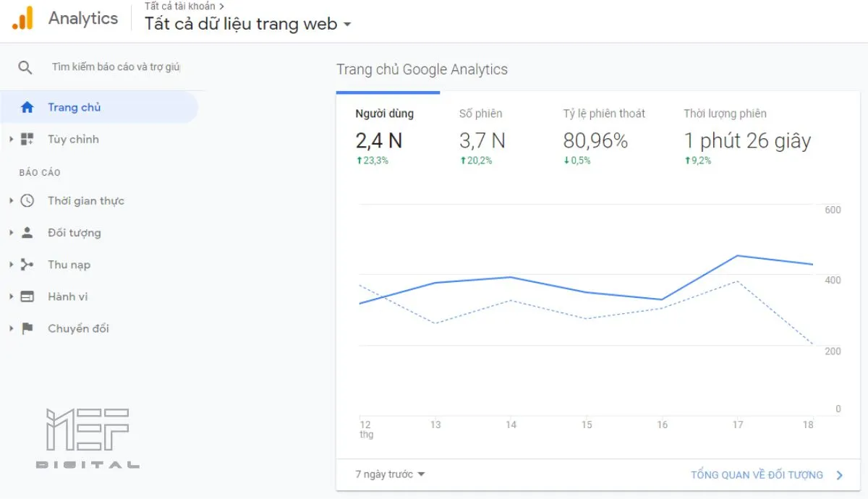Expand the Chuyển đổi section arrow
This screenshot has width=868, height=499.
click(12, 328)
